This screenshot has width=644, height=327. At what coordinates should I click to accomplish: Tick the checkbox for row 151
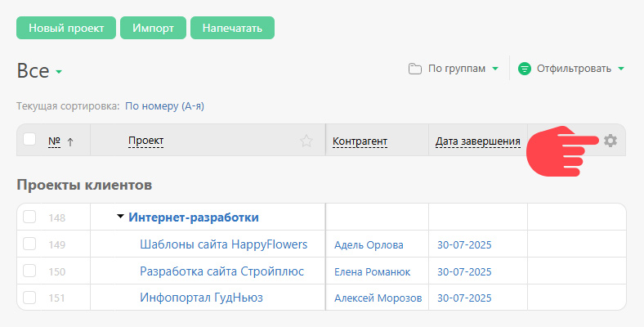pyautogui.click(x=29, y=297)
